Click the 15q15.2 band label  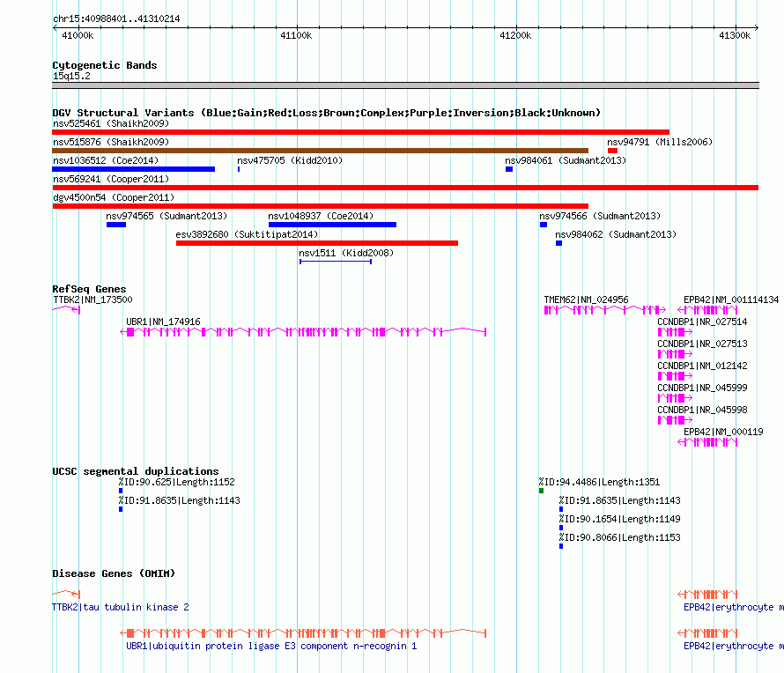(x=71, y=76)
